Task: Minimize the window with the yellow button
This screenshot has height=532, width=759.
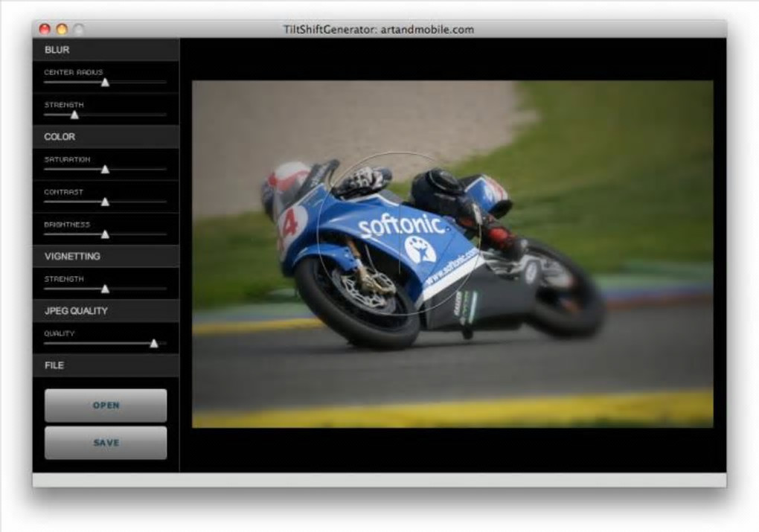Action: [x=62, y=30]
